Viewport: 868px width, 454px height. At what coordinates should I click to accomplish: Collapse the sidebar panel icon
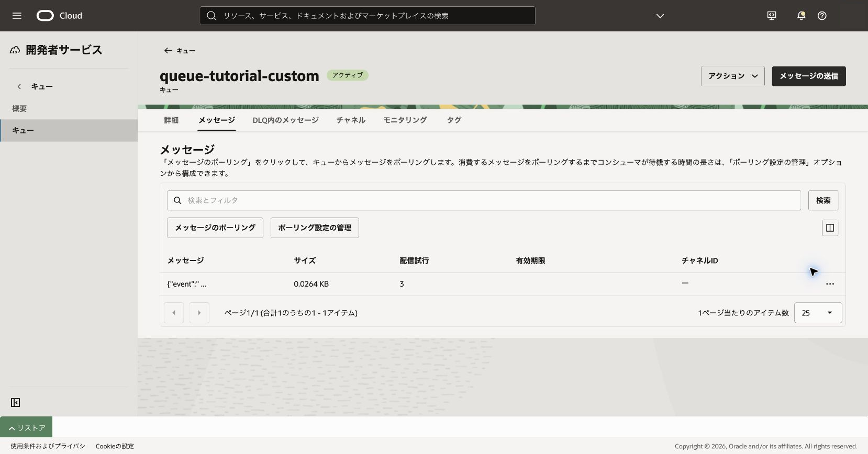16,402
